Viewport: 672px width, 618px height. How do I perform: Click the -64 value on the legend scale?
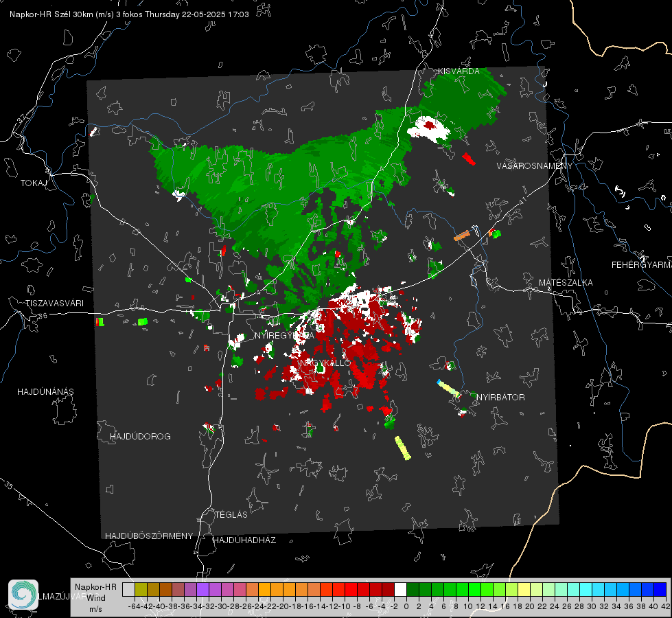tap(134, 606)
